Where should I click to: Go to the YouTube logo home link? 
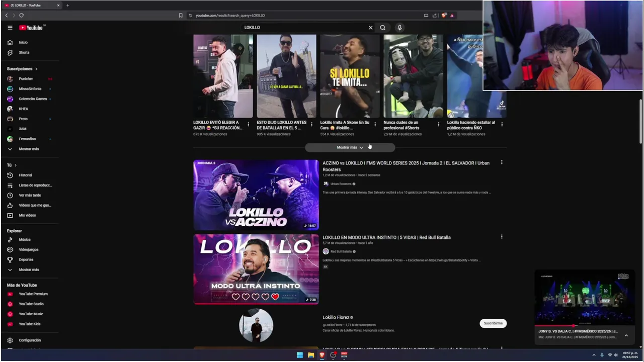pos(32,28)
